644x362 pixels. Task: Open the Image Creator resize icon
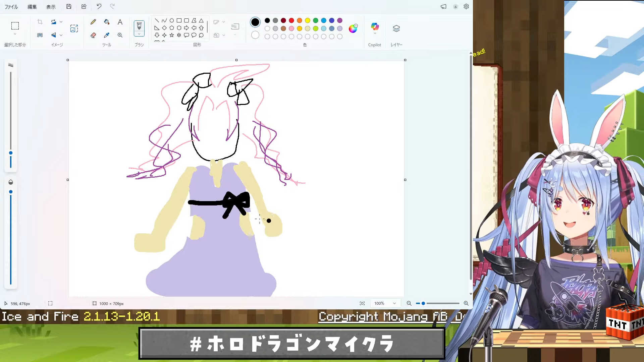pyautogui.click(x=74, y=28)
